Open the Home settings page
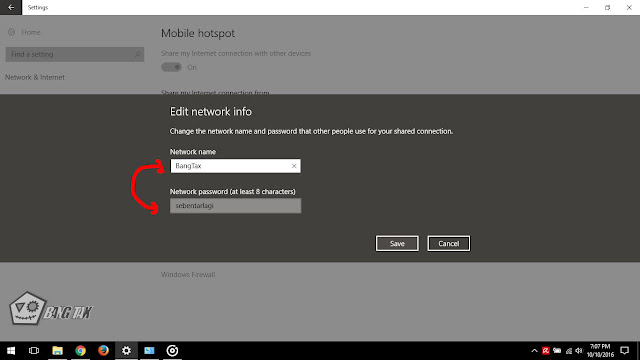This screenshot has width=640, height=360. [24, 32]
